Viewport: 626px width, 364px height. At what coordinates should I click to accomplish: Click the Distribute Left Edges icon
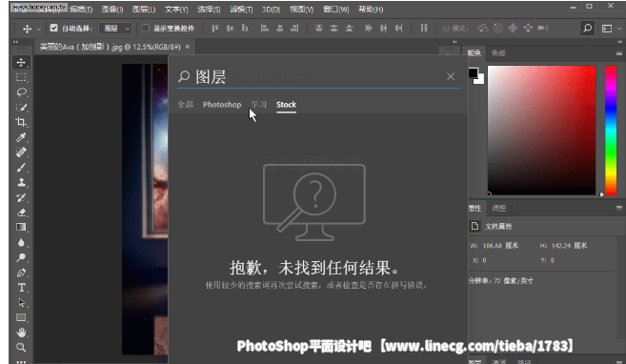coord(368,28)
